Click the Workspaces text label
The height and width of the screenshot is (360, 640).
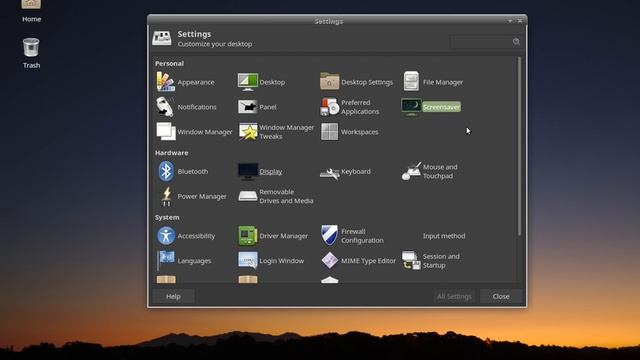point(360,132)
